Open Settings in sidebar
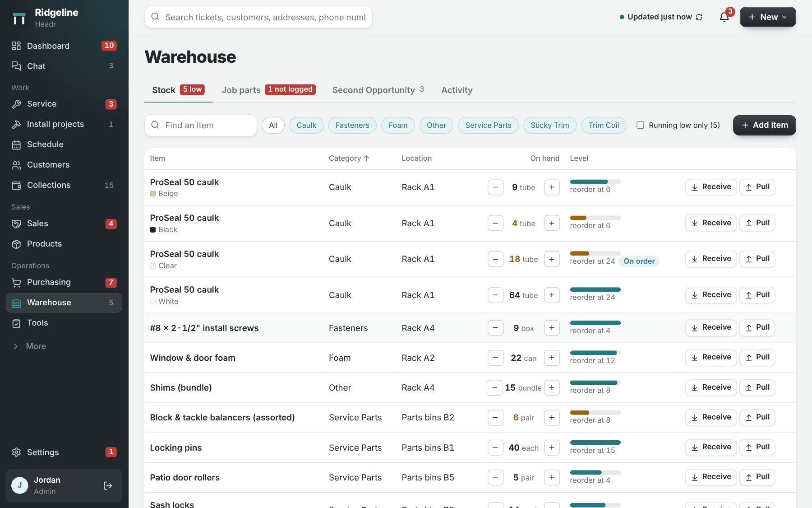Viewport: 812px width, 508px height. pyautogui.click(x=64, y=452)
